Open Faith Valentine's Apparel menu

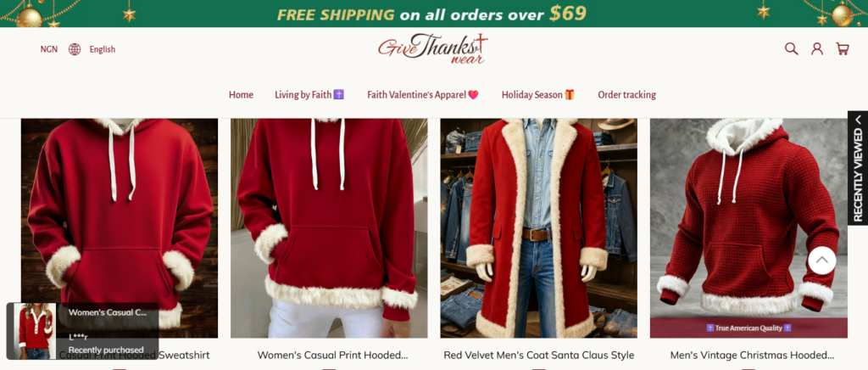[x=422, y=95]
